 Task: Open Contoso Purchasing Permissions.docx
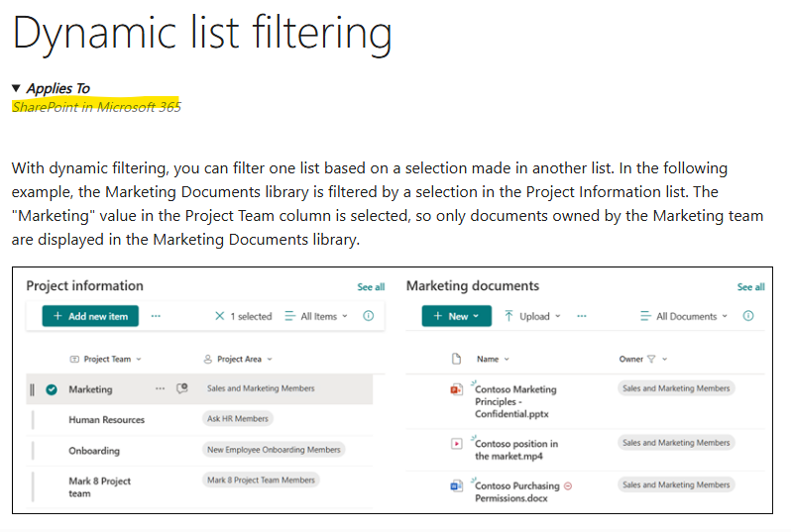[x=517, y=492]
